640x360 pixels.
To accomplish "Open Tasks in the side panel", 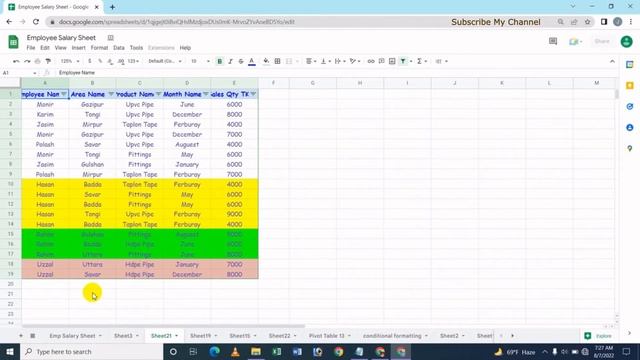I will point(630,107).
